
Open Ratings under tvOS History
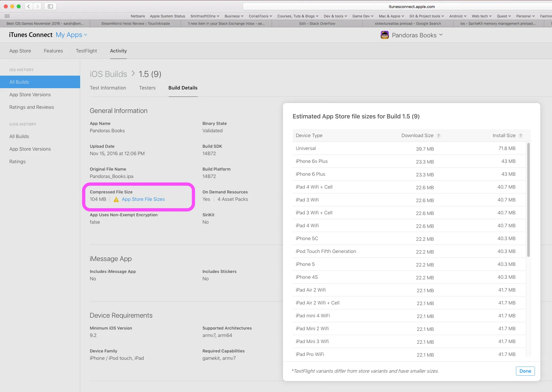click(17, 162)
